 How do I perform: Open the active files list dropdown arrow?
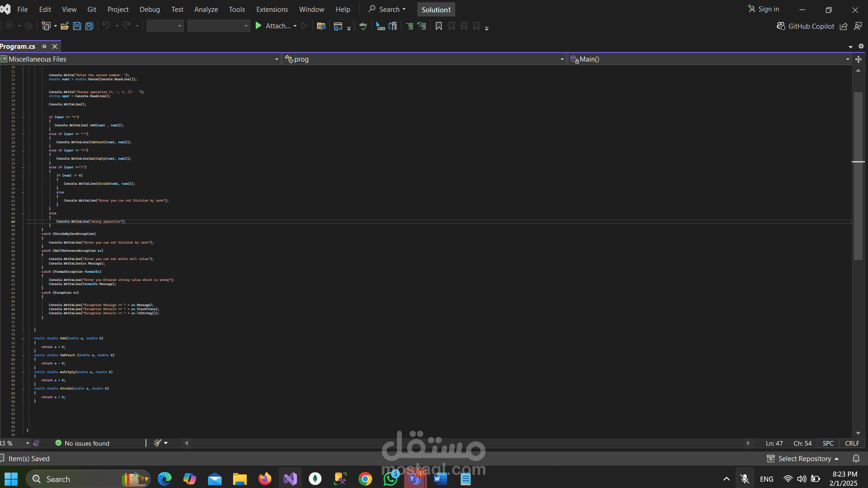(851, 47)
